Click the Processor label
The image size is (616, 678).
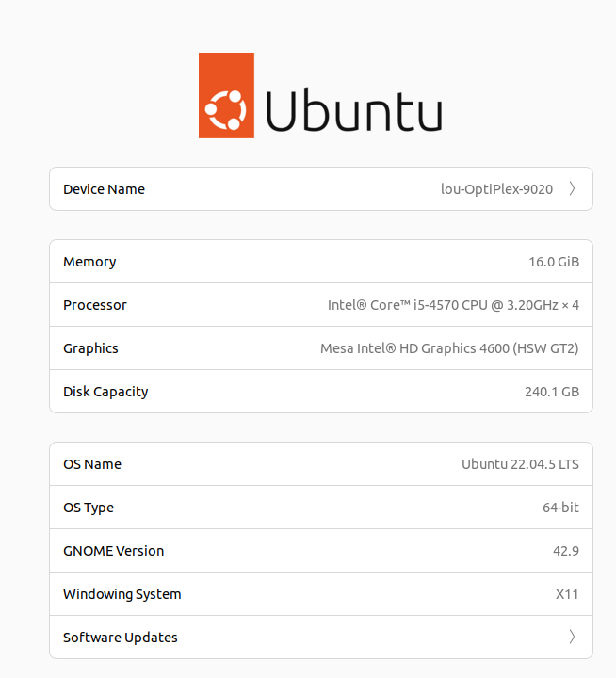coord(94,305)
